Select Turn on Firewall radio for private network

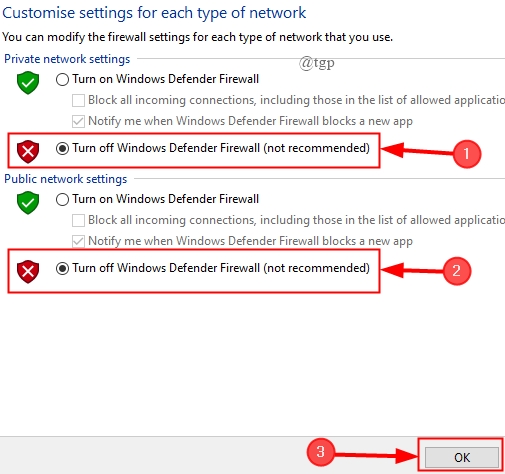[x=62, y=79]
